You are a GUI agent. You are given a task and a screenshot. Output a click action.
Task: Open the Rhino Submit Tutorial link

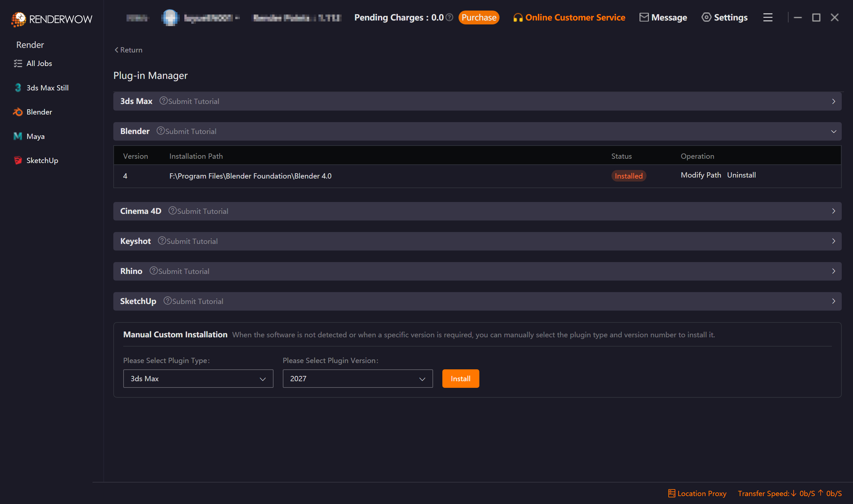click(x=183, y=271)
